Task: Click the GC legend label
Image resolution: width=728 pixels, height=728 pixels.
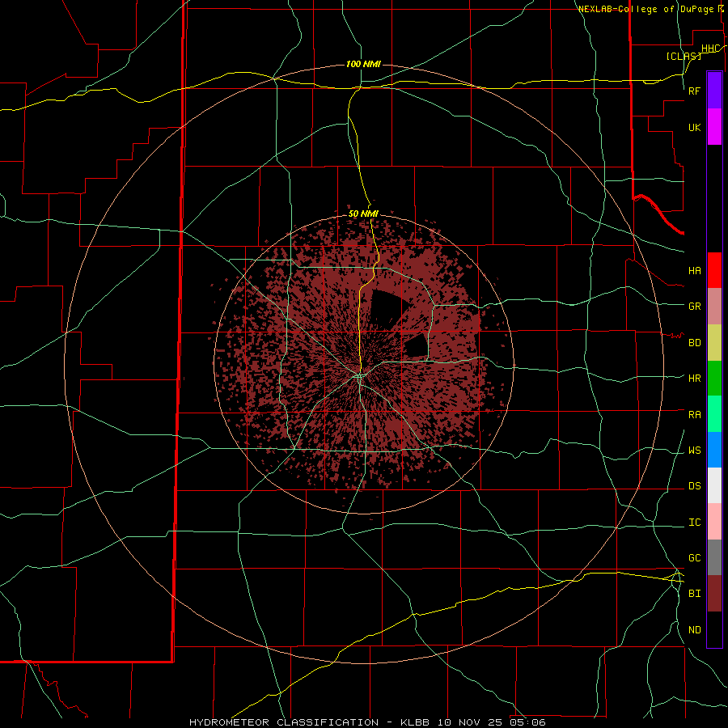Action: (695, 558)
